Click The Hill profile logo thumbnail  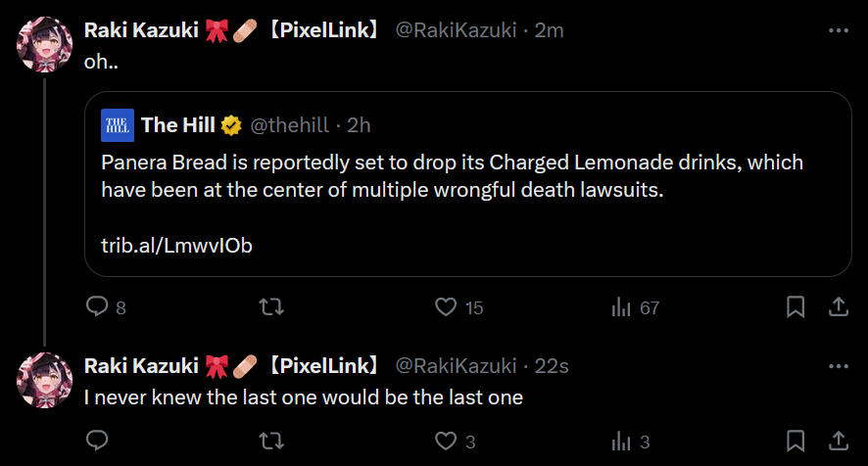click(118, 124)
